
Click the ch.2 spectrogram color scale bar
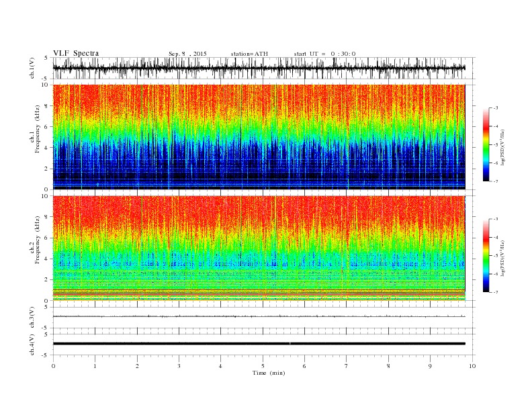[486, 256]
